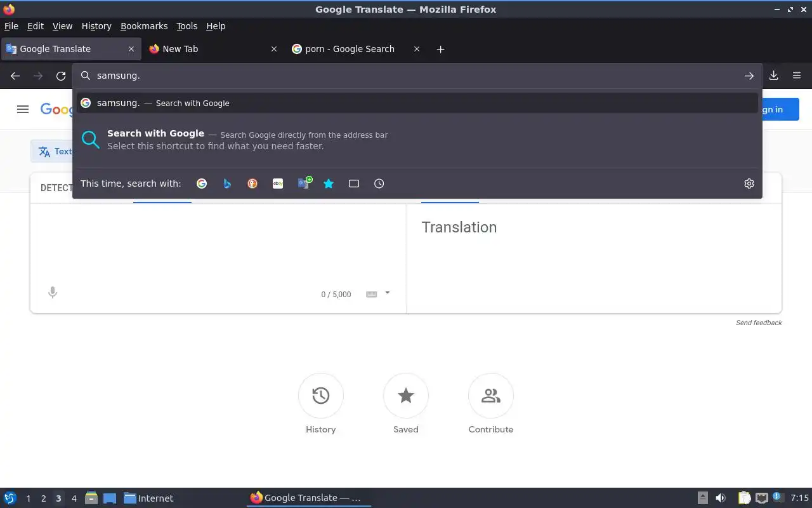Click the Send feedback link
Screen dimensions: 812x508
tap(759, 323)
